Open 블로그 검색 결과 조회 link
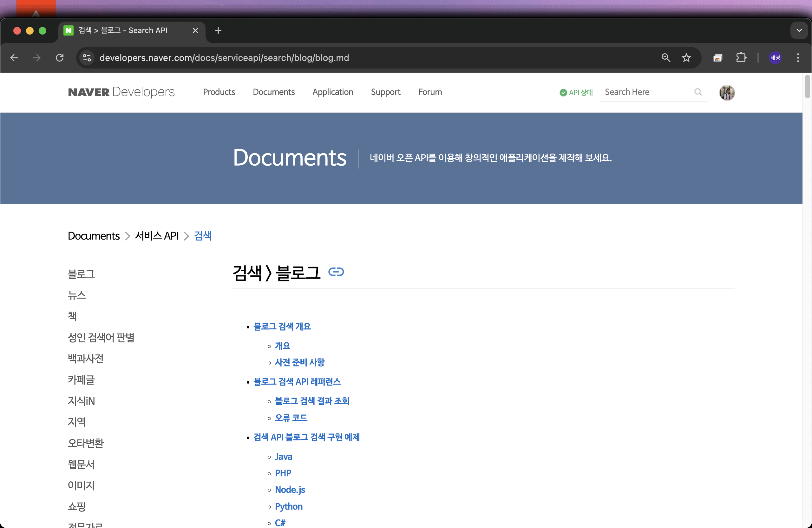 [x=312, y=401]
